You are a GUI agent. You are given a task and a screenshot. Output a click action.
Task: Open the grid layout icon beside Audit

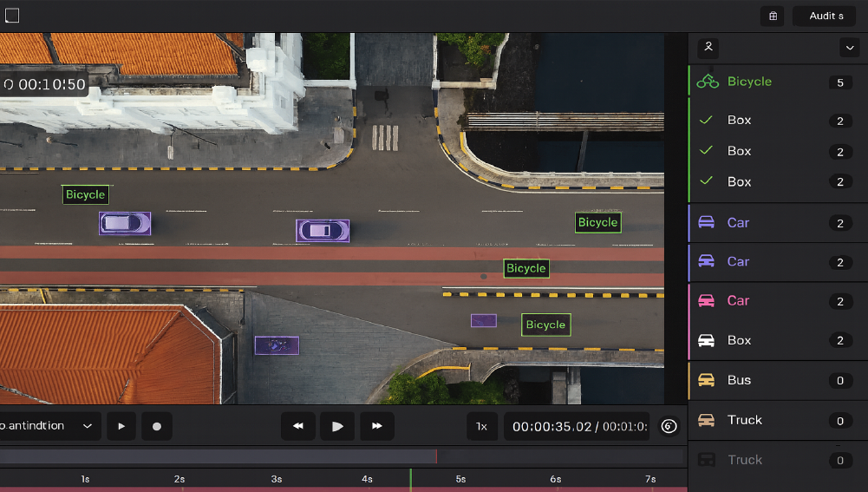[x=772, y=16]
